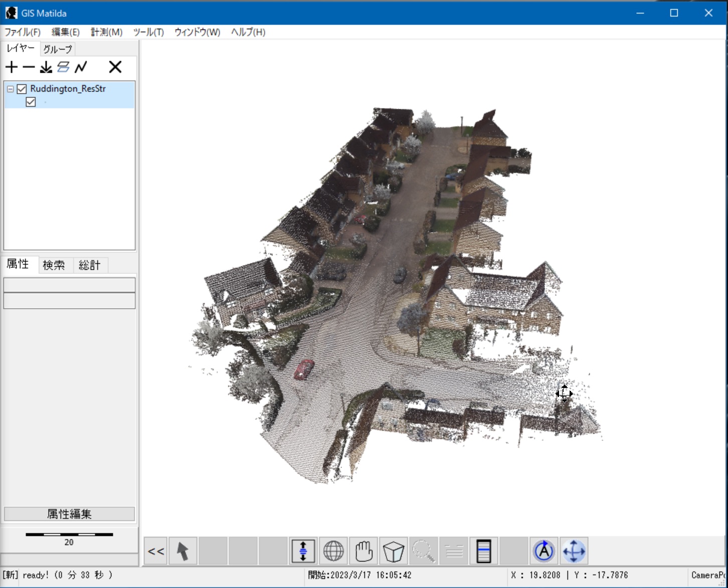
Task: Collapse the toolbar with the << button
Action: click(x=156, y=551)
